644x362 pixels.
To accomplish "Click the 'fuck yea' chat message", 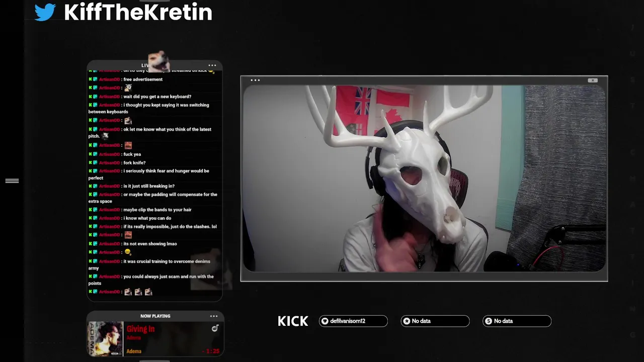I will 132,154.
